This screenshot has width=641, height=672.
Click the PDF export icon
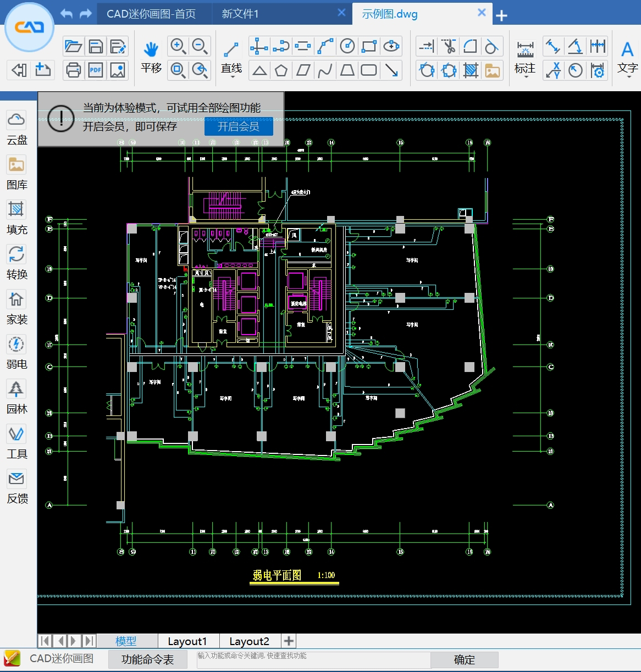pos(95,70)
